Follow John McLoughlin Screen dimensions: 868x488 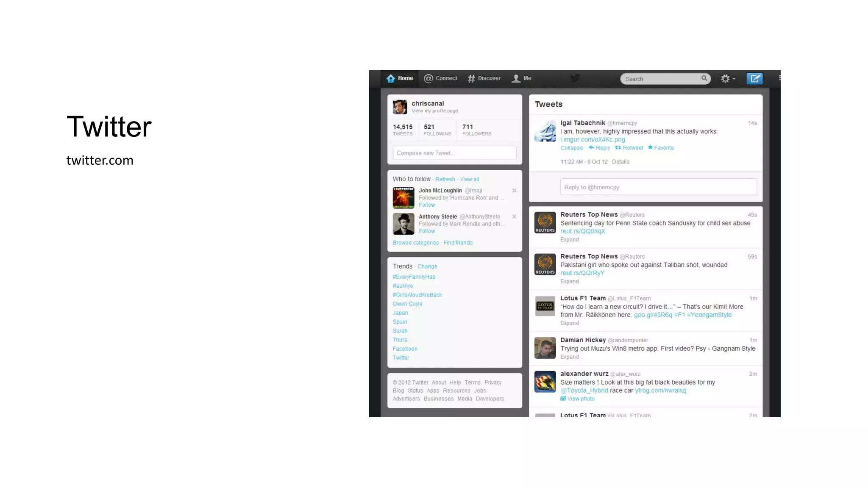tap(427, 205)
